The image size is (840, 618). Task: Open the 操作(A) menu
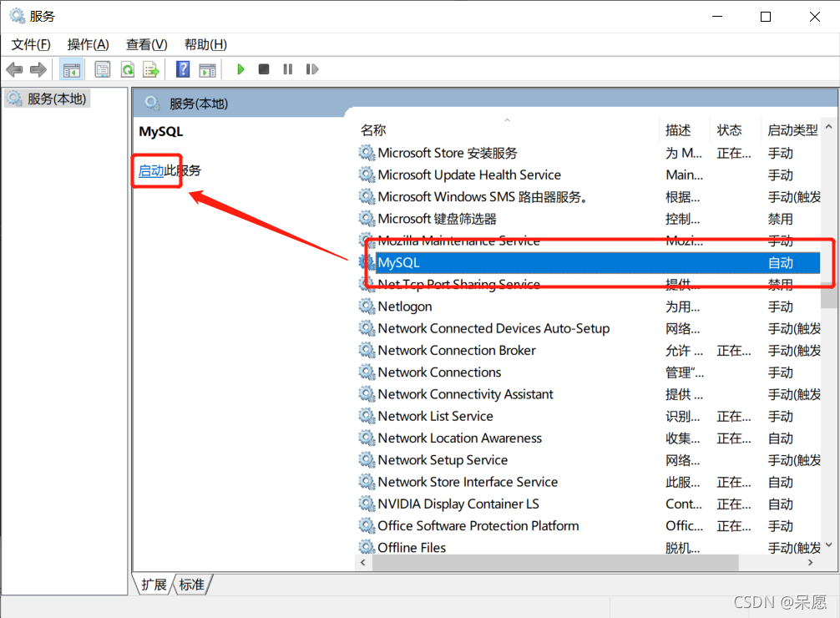point(88,44)
